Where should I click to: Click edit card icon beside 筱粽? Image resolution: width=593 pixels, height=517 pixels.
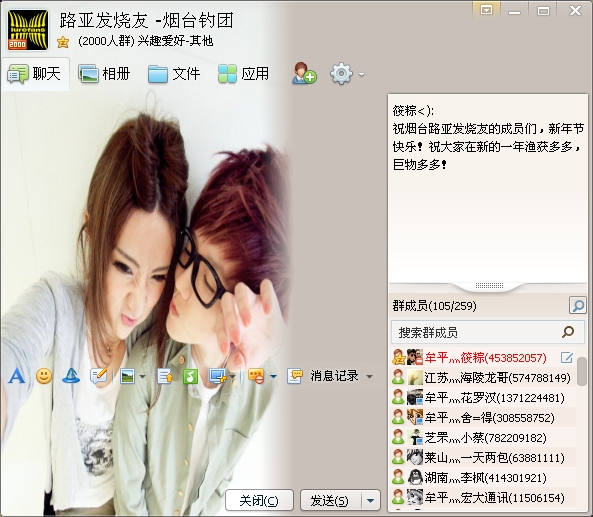[567, 357]
